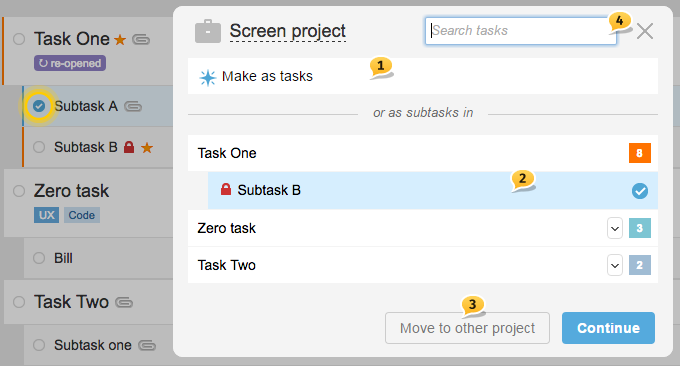
Task: Click the orange star next to Task One
Action: pyautogui.click(x=120, y=40)
